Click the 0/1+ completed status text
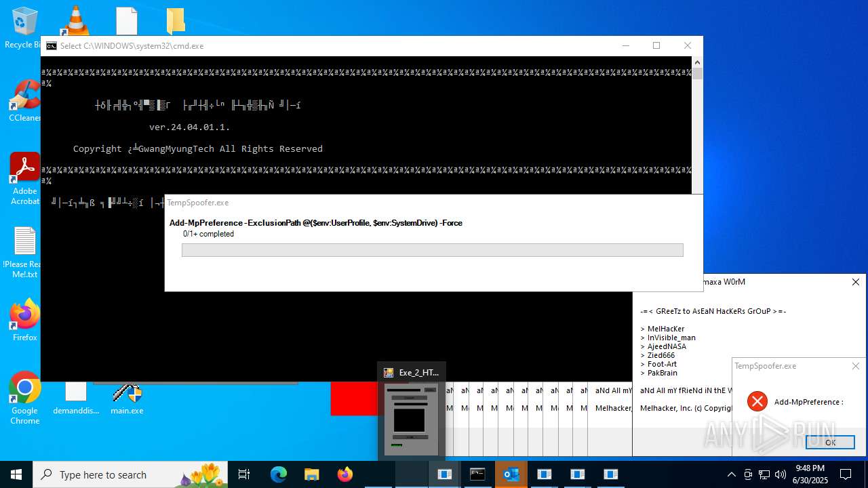 pyautogui.click(x=208, y=234)
